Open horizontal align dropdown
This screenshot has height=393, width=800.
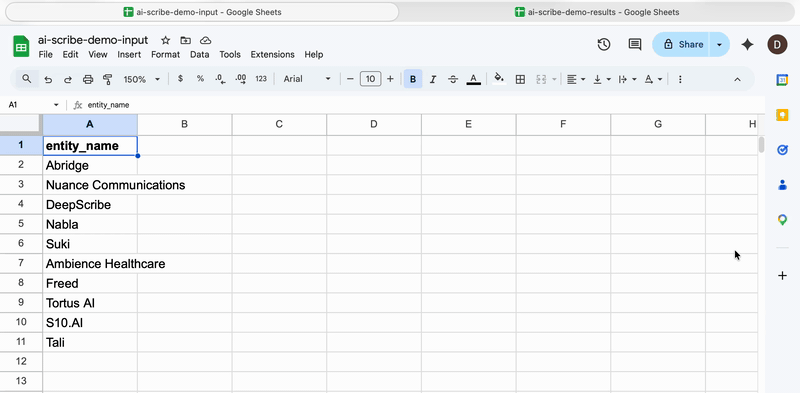(x=576, y=79)
